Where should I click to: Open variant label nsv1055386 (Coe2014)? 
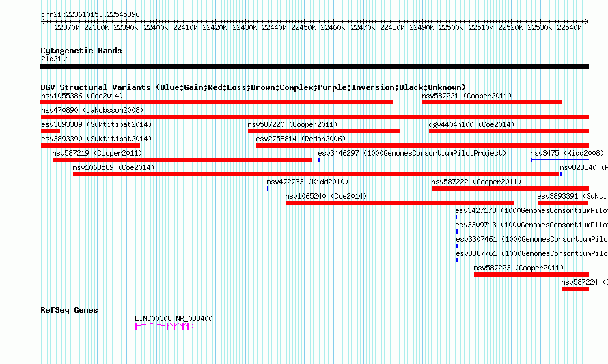[82, 96]
